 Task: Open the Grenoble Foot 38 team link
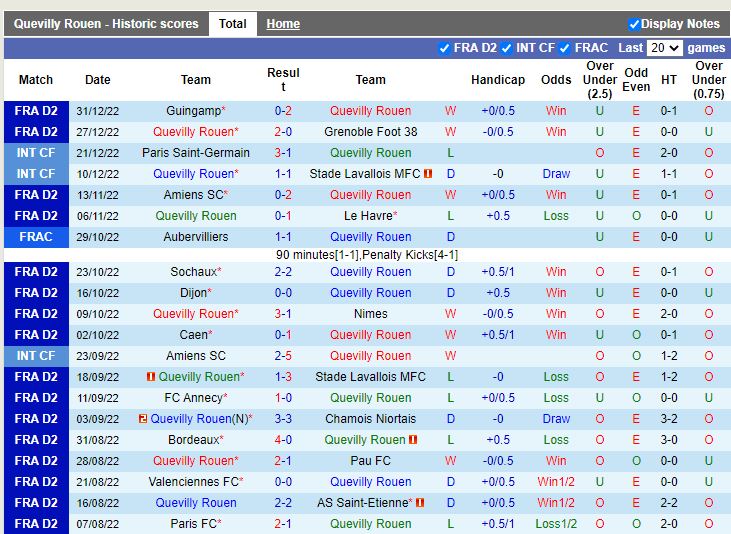click(x=371, y=132)
